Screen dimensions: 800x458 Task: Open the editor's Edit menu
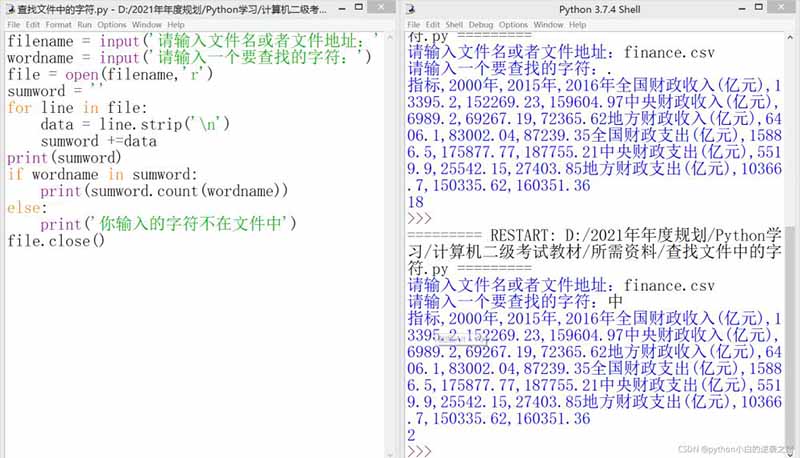pyautogui.click(x=34, y=24)
